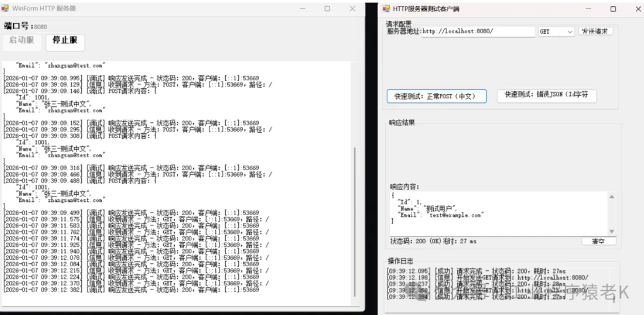Click the send request button next to GET
The height and width of the screenshot is (315, 644).
(595, 31)
